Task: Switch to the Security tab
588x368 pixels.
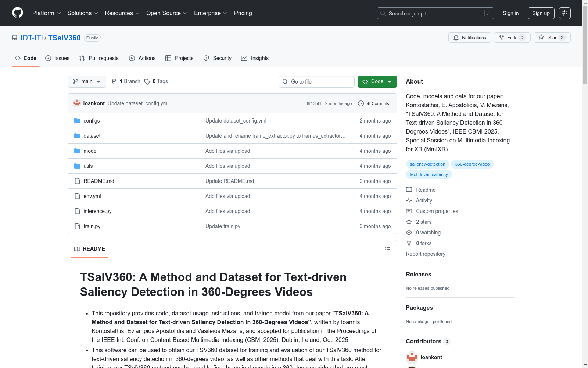Action: click(x=218, y=58)
